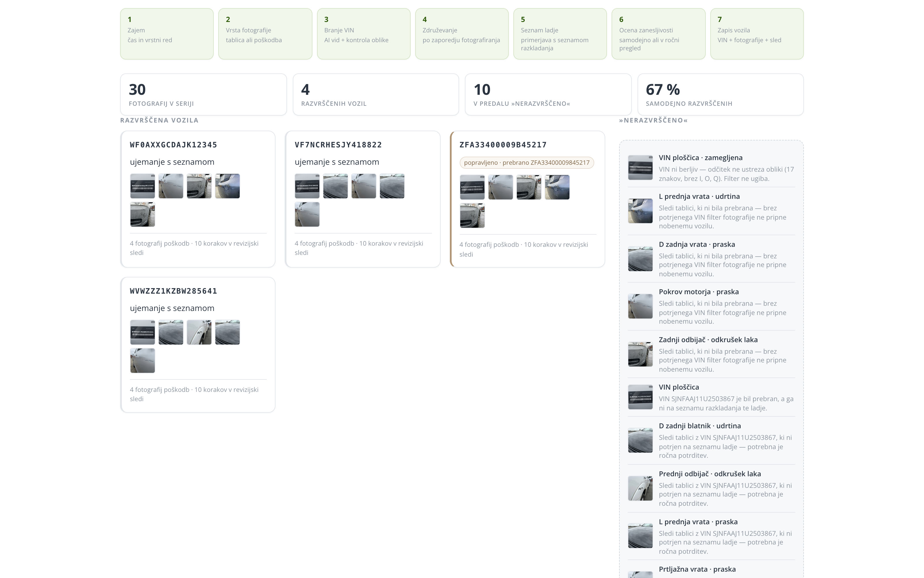Open VIN plate thumbnail in WVWZZZ1KZBW285641 card
924x578 pixels.
point(142,332)
